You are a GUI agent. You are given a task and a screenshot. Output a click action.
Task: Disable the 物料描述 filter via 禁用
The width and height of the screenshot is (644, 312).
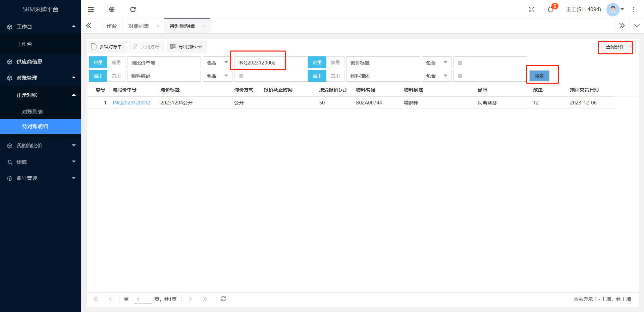pos(335,76)
